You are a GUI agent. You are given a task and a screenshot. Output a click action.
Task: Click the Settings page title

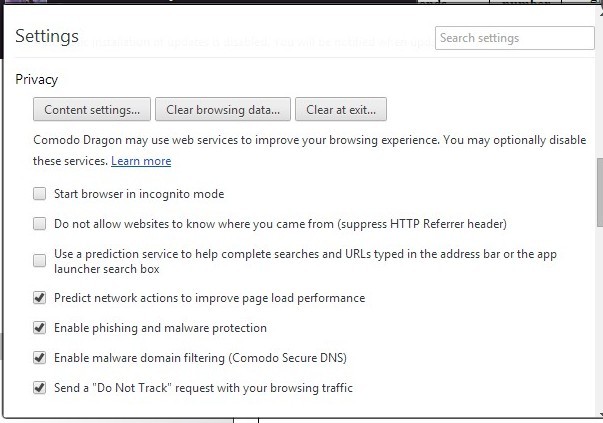pyautogui.click(x=47, y=37)
